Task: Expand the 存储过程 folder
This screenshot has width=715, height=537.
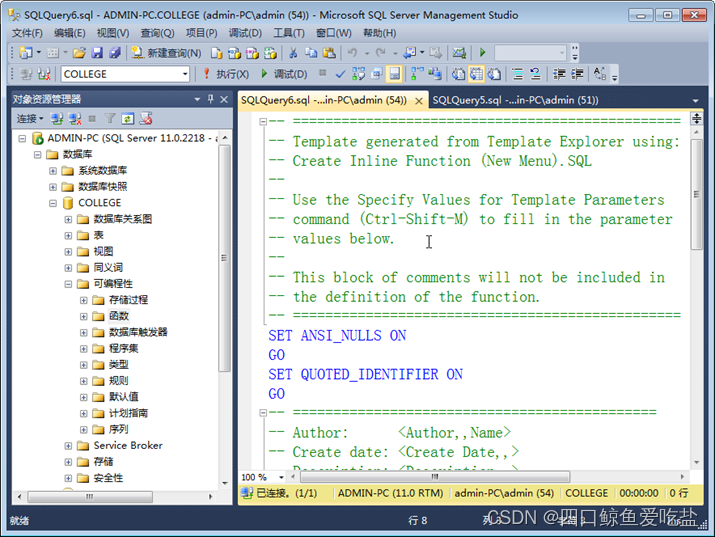Action: 83,300
